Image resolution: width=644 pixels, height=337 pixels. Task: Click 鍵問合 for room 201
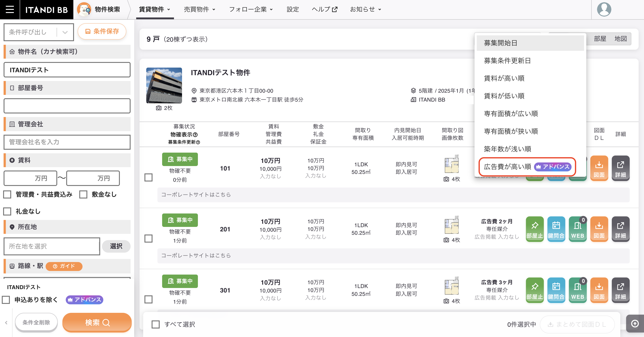coord(556,229)
